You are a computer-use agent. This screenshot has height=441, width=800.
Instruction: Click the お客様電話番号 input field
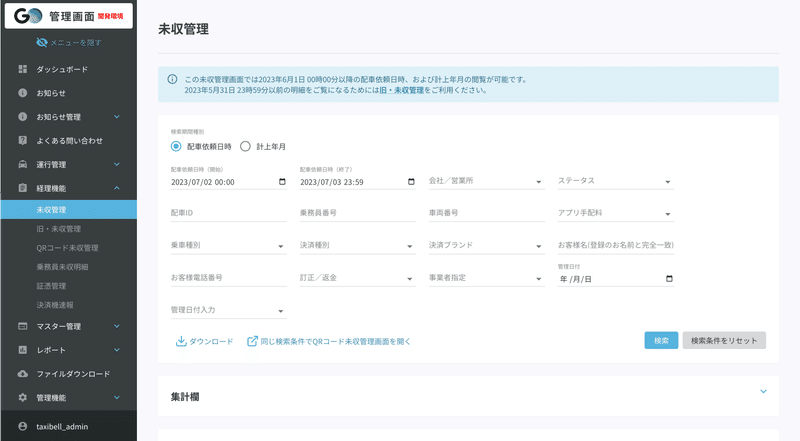tap(229, 278)
